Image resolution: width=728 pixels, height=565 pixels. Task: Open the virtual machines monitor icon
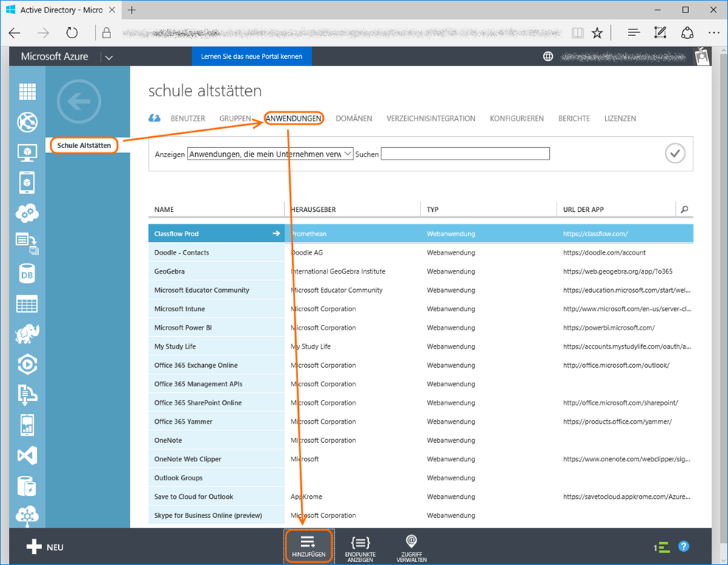click(27, 152)
